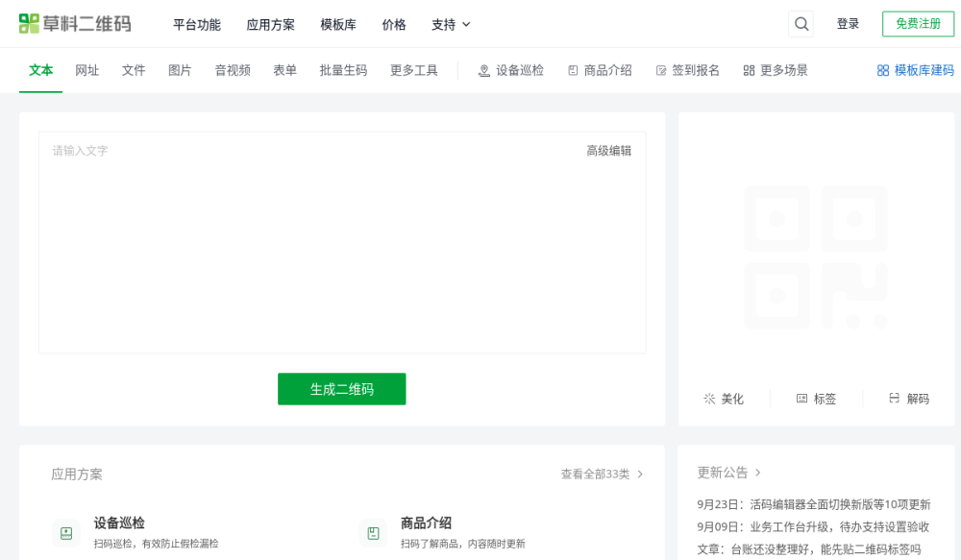This screenshot has width=961, height=560.
Task: Click the 模板库建码 grid icon
Action: pos(882,70)
